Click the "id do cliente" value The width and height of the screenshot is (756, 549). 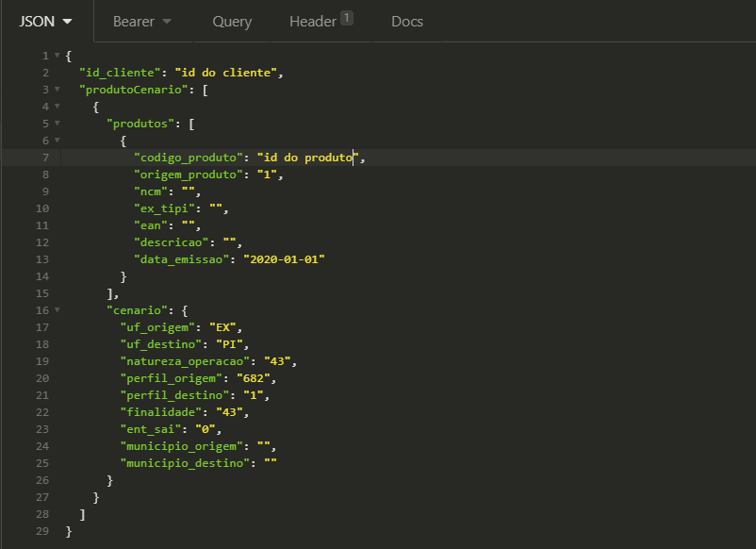(x=225, y=73)
